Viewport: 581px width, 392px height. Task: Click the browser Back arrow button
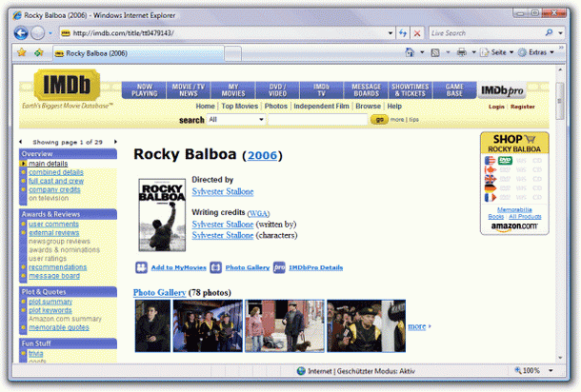[21, 33]
